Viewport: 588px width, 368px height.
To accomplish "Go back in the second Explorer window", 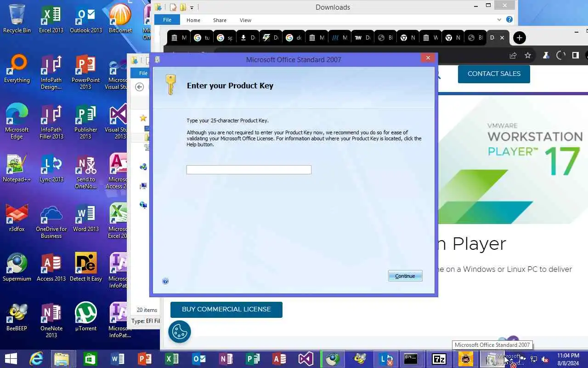I will [x=140, y=87].
